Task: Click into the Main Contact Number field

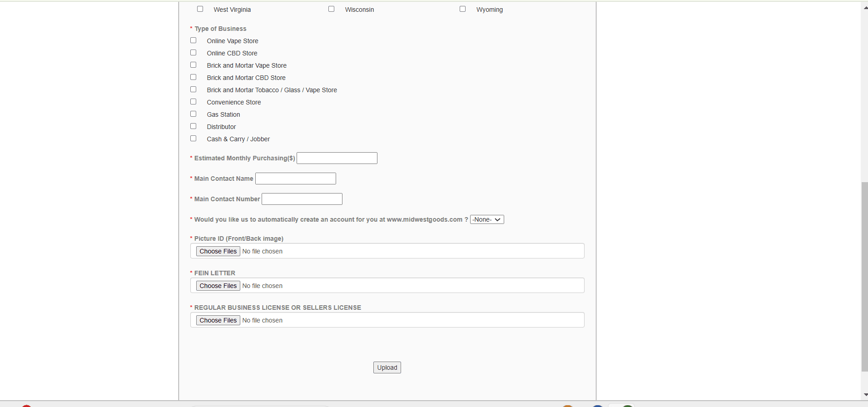Action: coord(302,199)
